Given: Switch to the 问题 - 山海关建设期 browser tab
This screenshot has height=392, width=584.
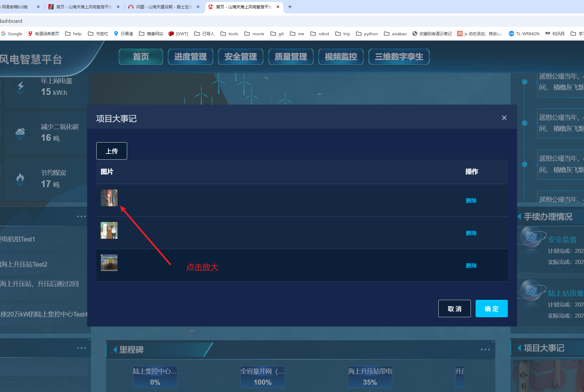Looking at the screenshot, I should click(164, 7).
